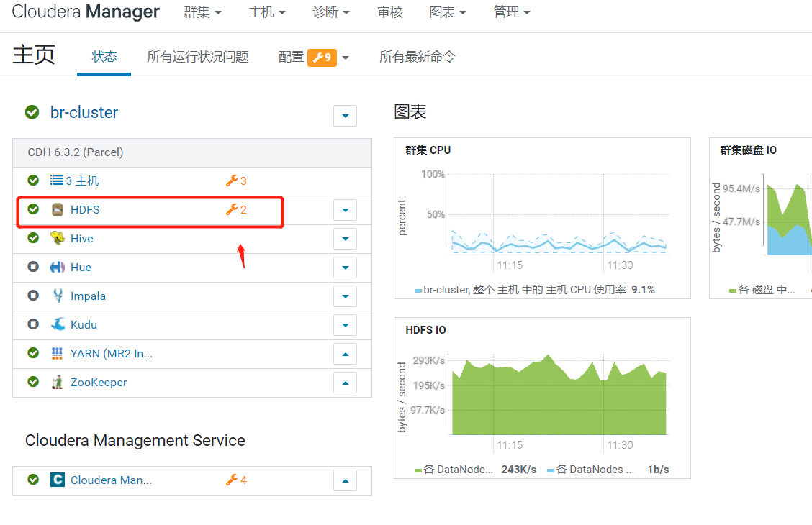
Task: Open the Cloudera Man... service link
Action: pos(111,480)
